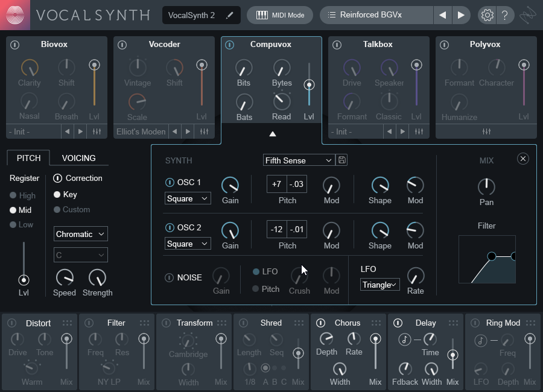Screen dimensions: 543x392
Task: Click the Compuvox Lvl slider handle
Action: pos(309,85)
